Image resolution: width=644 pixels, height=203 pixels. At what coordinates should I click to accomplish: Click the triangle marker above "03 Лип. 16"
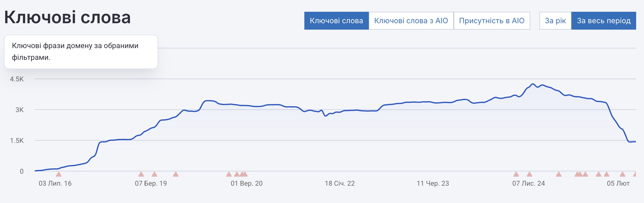[59, 174]
